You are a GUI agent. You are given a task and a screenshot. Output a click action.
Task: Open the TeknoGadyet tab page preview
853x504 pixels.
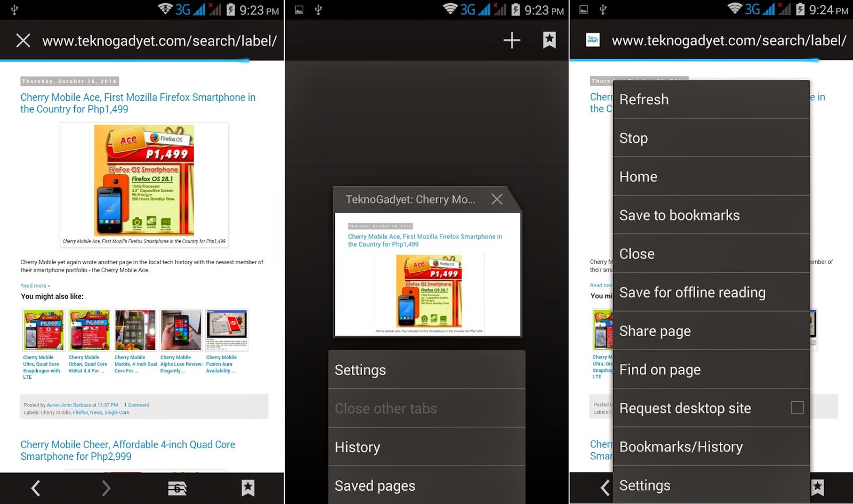(x=428, y=274)
